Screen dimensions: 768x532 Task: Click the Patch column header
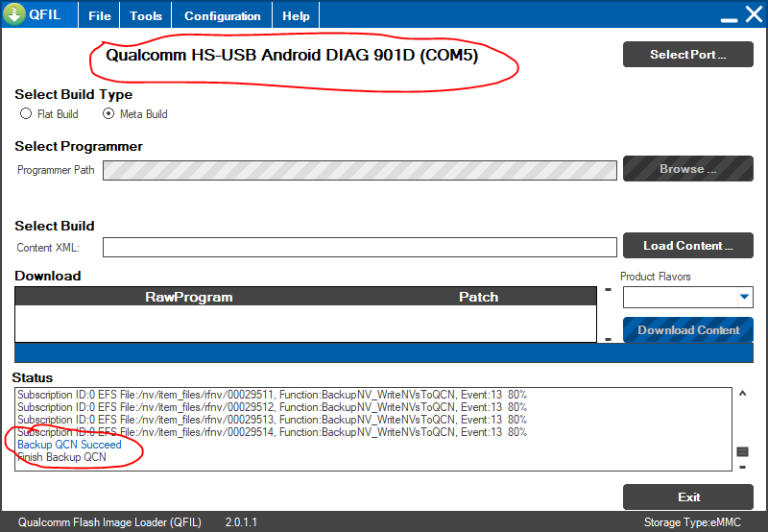pyautogui.click(x=478, y=297)
